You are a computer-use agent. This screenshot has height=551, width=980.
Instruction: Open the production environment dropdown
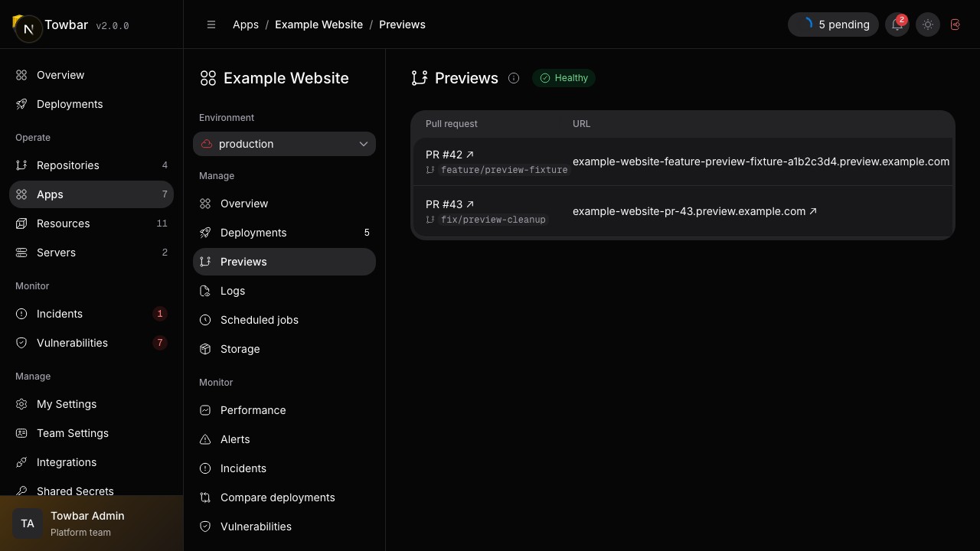[x=284, y=144]
